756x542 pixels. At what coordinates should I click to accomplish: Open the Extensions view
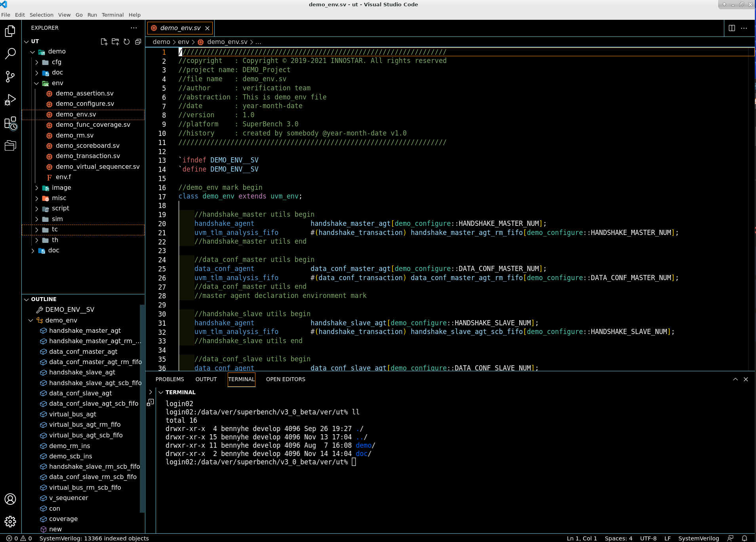coord(10,123)
